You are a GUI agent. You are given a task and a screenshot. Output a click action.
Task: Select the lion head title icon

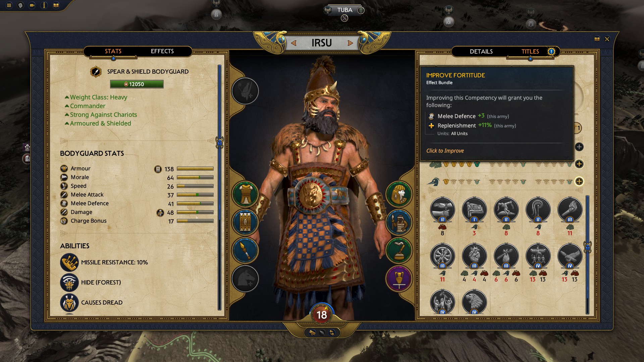(474, 302)
